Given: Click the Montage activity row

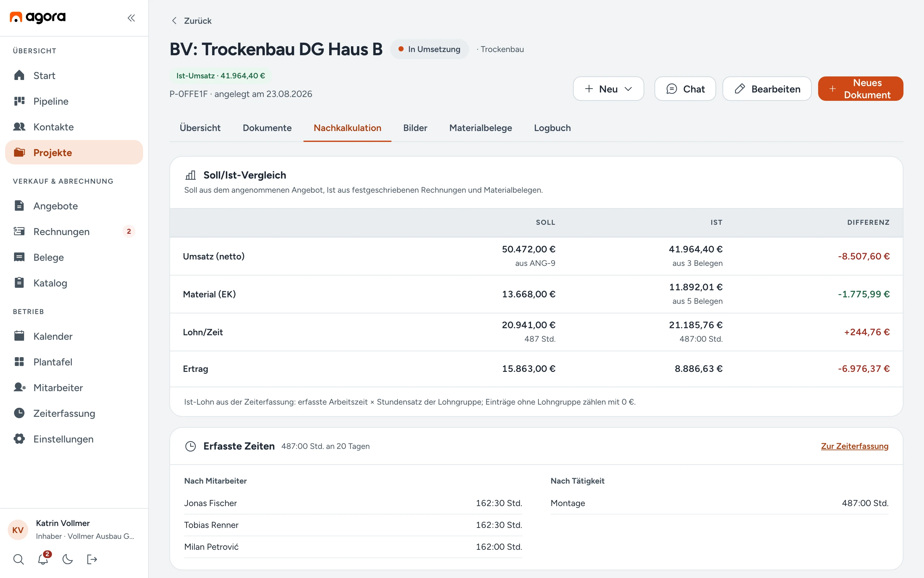Looking at the screenshot, I should (719, 503).
